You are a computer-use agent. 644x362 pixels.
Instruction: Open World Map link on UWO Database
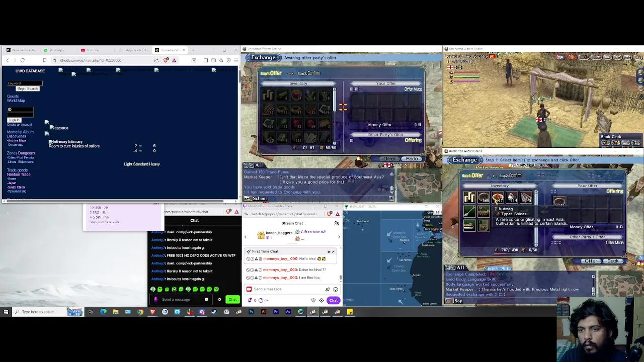(x=16, y=101)
